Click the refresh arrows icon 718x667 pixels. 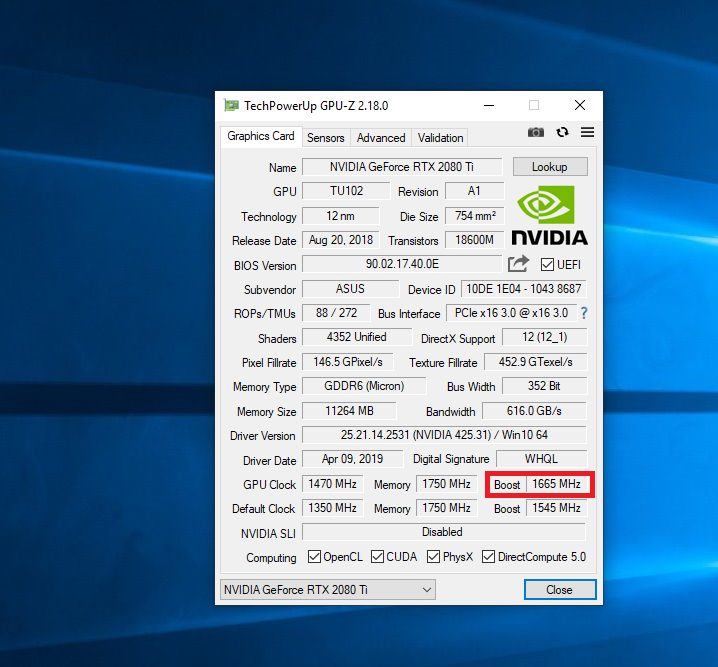562,132
